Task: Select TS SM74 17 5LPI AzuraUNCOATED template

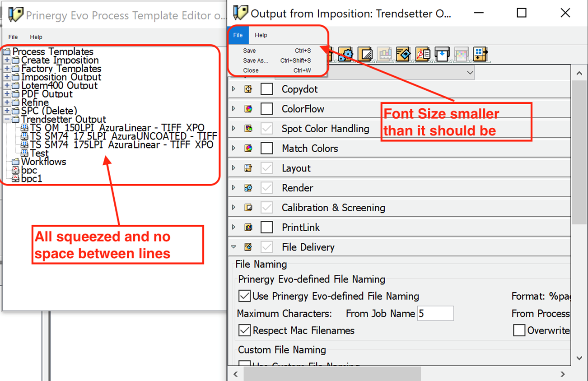Action: 123,136
